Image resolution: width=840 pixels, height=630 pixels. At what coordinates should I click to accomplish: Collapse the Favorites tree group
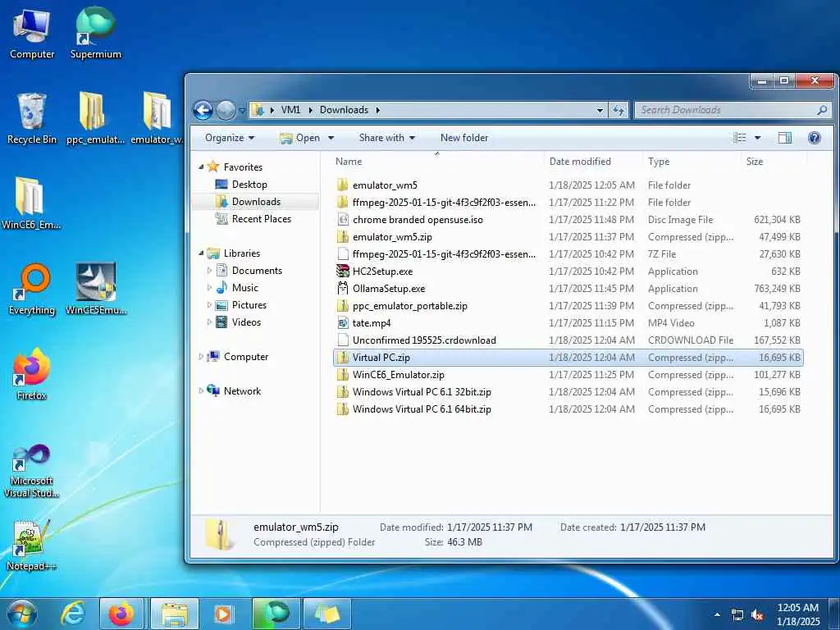(x=202, y=167)
